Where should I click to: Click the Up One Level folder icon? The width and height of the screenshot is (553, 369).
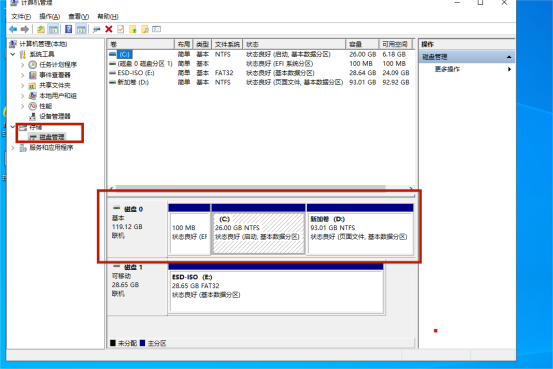click(x=41, y=29)
